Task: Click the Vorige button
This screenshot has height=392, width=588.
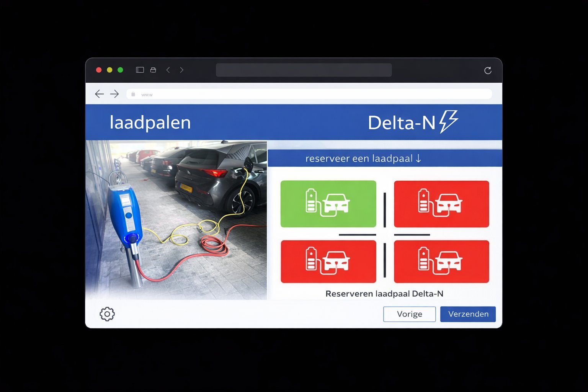Action: [409, 314]
